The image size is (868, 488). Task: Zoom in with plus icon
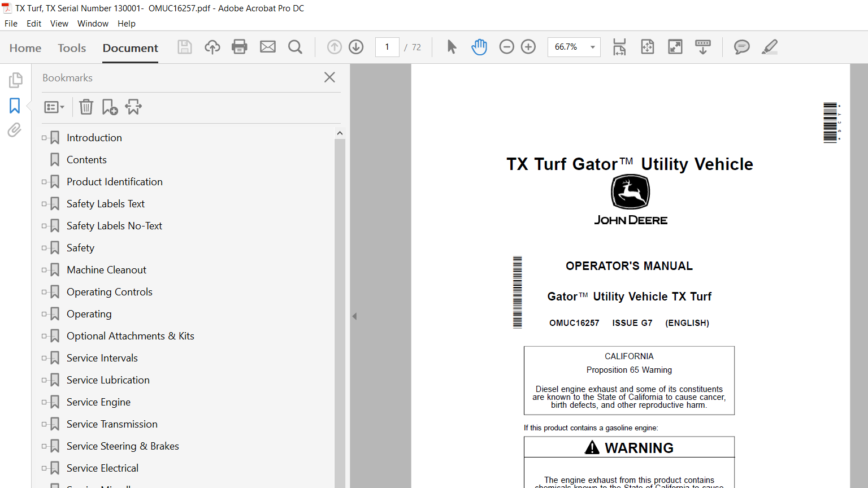pos(528,47)
